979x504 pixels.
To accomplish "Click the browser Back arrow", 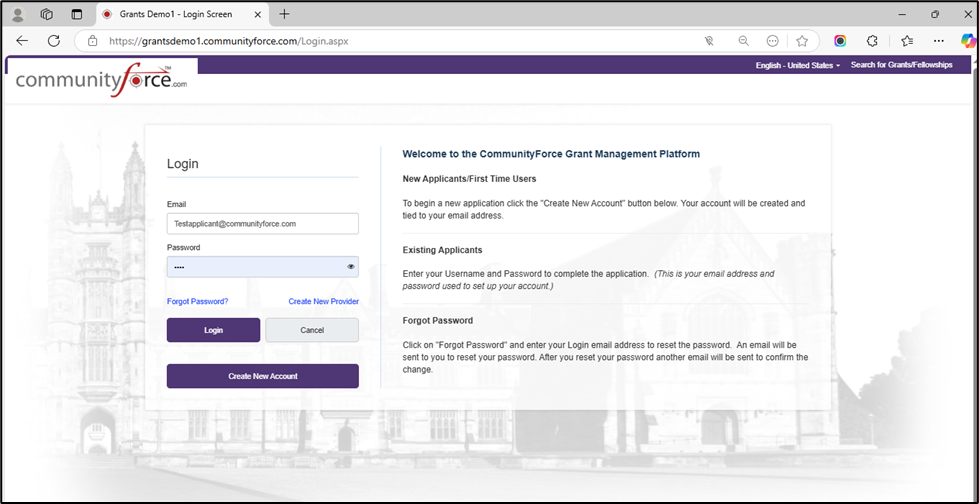I will [22, 41].
